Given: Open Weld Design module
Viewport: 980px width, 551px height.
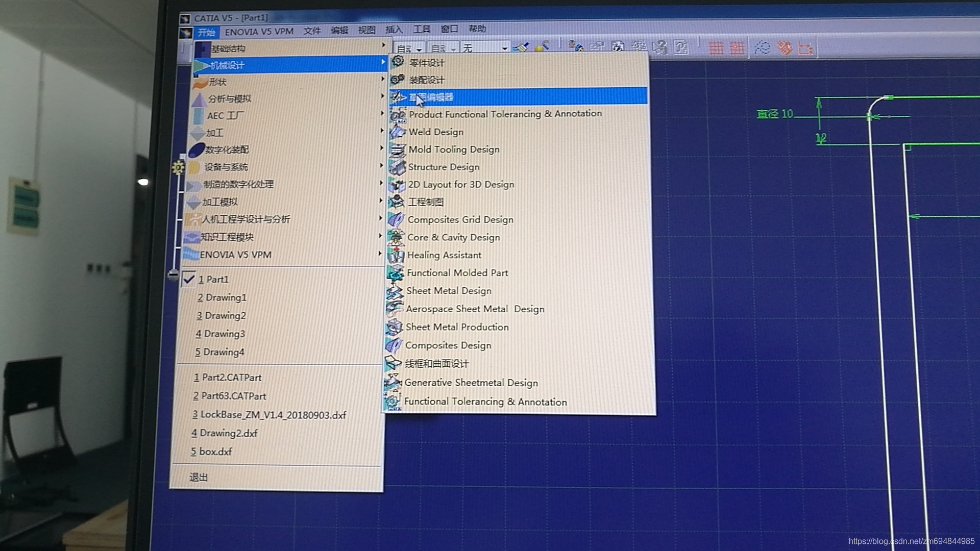Looking at the screenshot, I should tap(435, 132).
